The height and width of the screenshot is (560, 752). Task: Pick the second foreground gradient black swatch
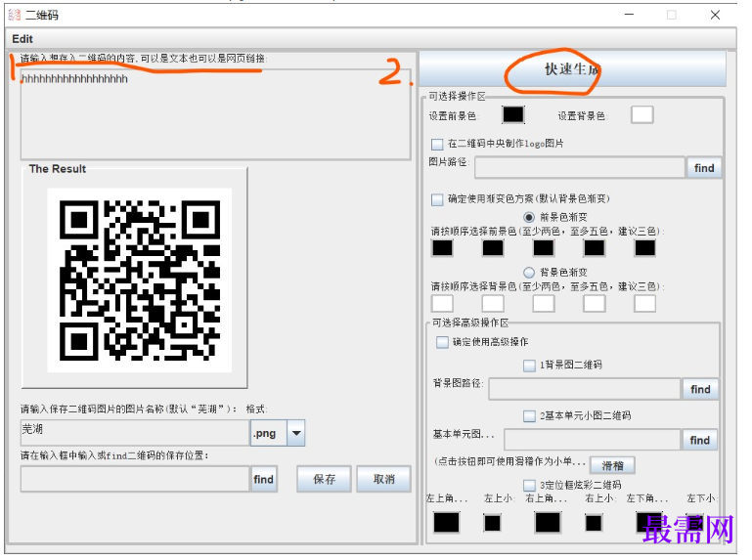click(x=493, y=248)
